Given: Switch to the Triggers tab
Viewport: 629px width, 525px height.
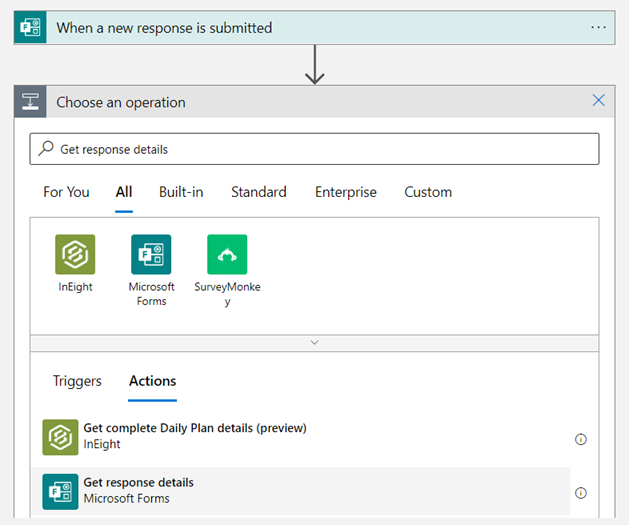Looking at the screenshot, I should point(77,381).
